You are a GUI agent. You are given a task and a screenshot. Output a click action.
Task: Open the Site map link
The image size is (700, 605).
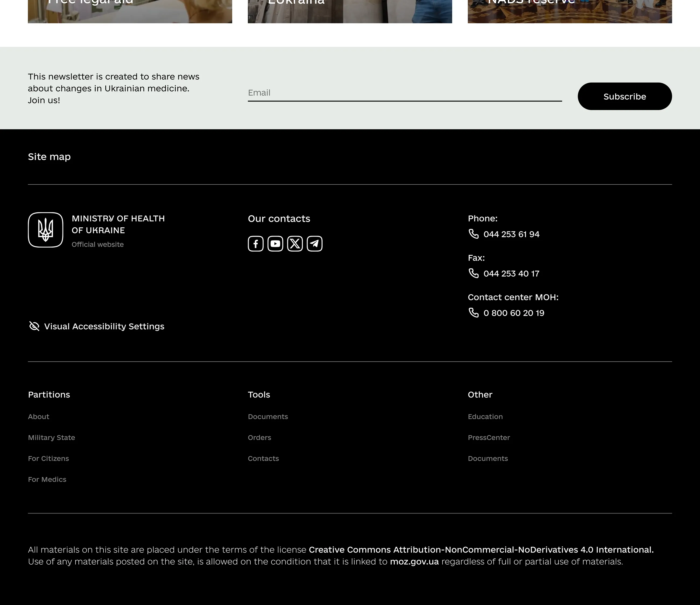[49, 157]
